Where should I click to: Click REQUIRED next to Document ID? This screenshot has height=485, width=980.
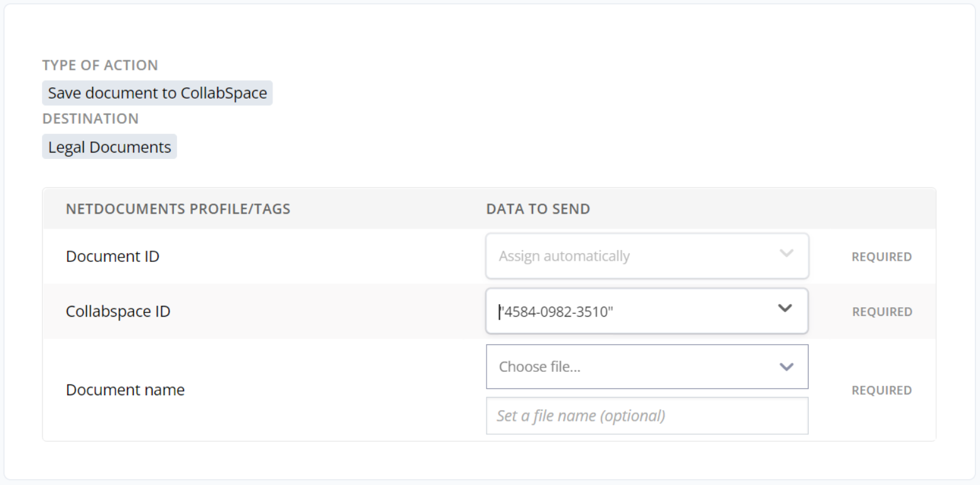coord(881,256)
